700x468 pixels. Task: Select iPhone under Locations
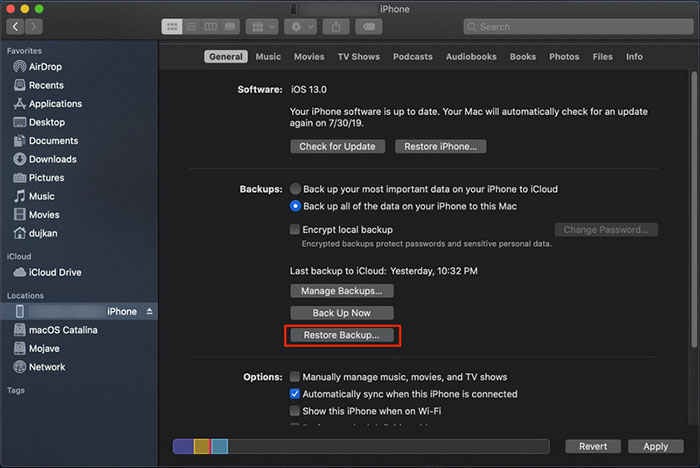[79, 311]
